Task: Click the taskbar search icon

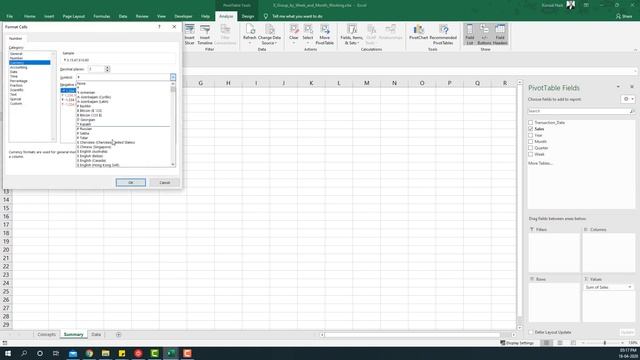Action: click(24, 353)
